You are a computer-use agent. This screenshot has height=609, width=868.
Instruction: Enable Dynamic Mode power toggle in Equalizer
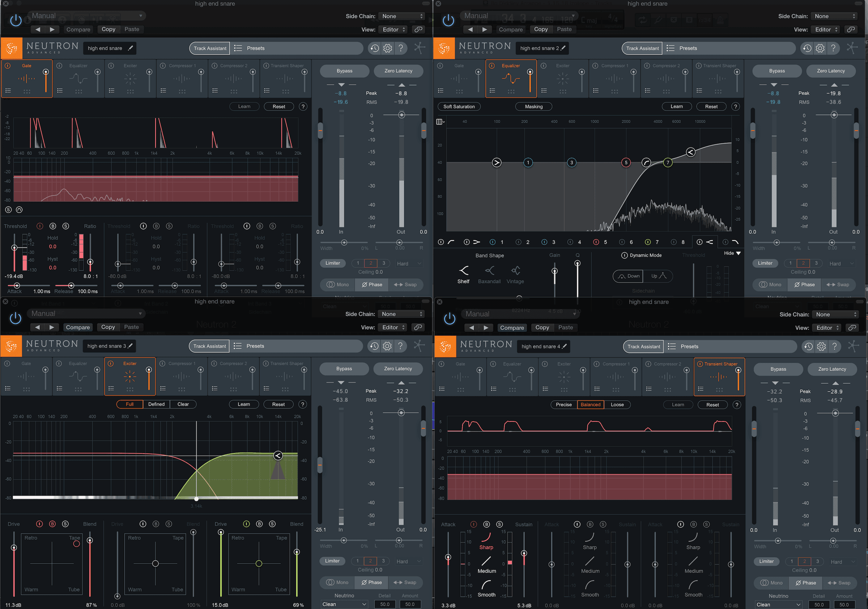pyautogui.click(x=625, y=256)
